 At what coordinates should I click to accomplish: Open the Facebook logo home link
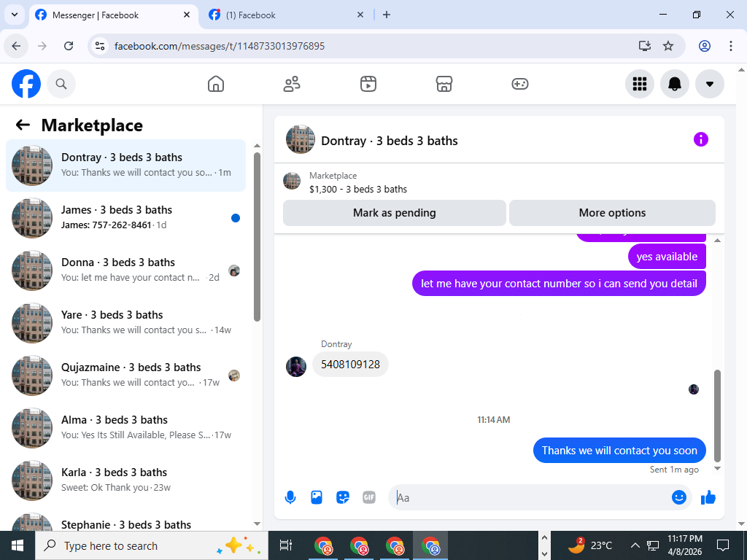tap(26, 84)
